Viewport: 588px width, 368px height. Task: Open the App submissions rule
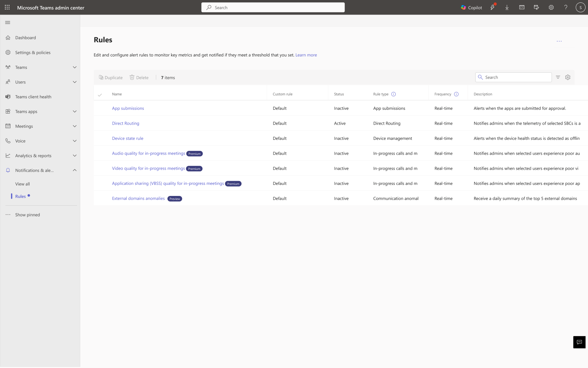click(x=128, y=108)
